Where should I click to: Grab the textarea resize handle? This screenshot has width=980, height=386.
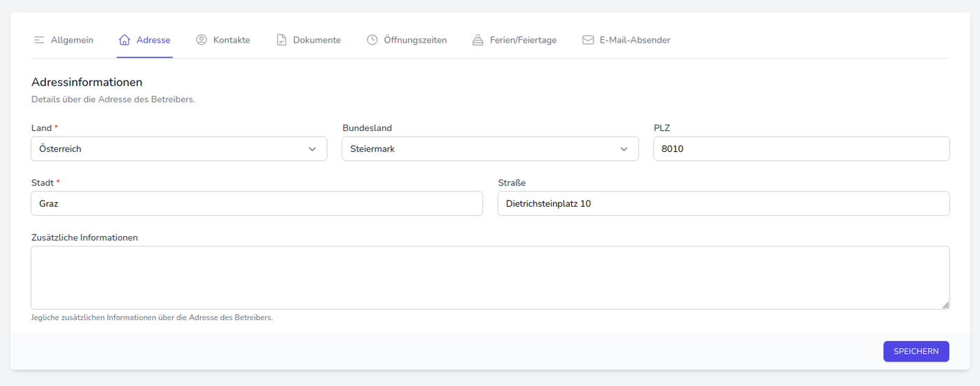(x=945, y=305)
